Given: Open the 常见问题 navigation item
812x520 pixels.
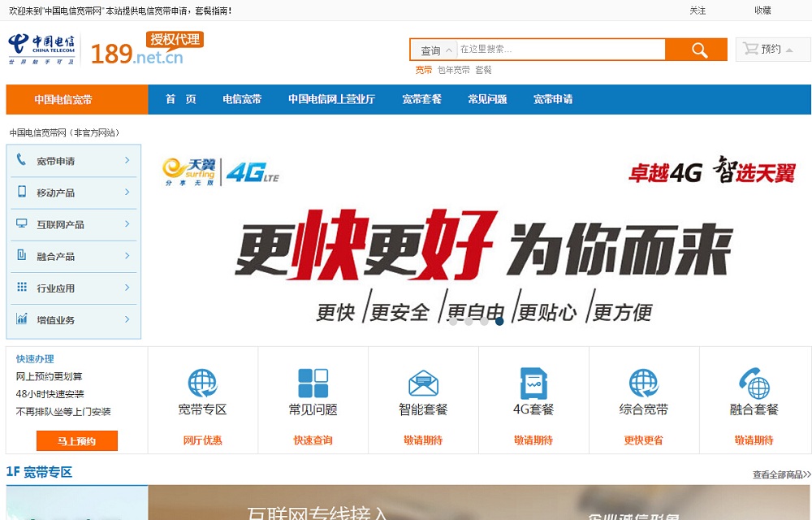Looking at the screenshot, I should tap(487, 99).
